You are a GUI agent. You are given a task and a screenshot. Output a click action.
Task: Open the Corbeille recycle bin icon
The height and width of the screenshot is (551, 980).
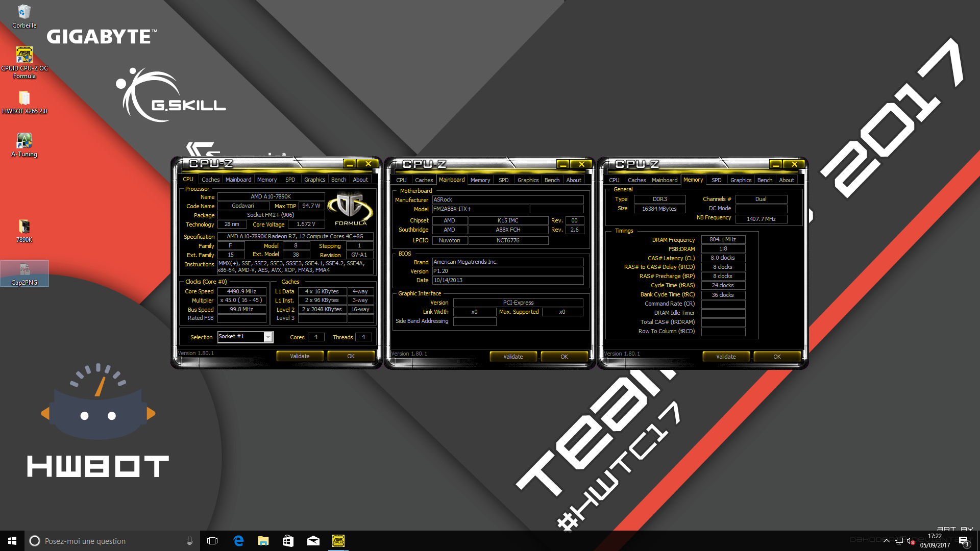point(24,16)
